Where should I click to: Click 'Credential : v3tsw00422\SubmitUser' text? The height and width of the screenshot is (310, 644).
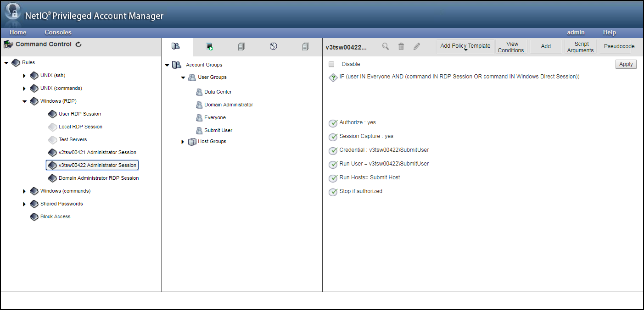(x=384, y=150)
